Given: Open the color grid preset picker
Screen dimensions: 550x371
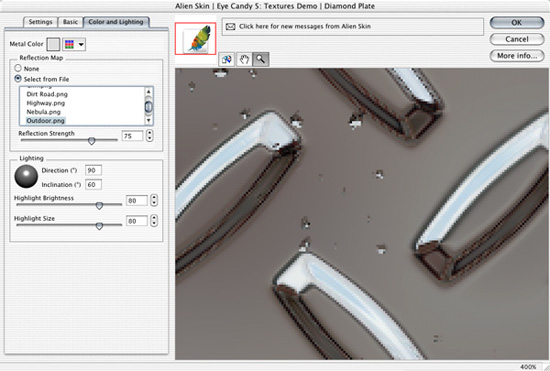Looking at the screenshot, I should 69,44.
